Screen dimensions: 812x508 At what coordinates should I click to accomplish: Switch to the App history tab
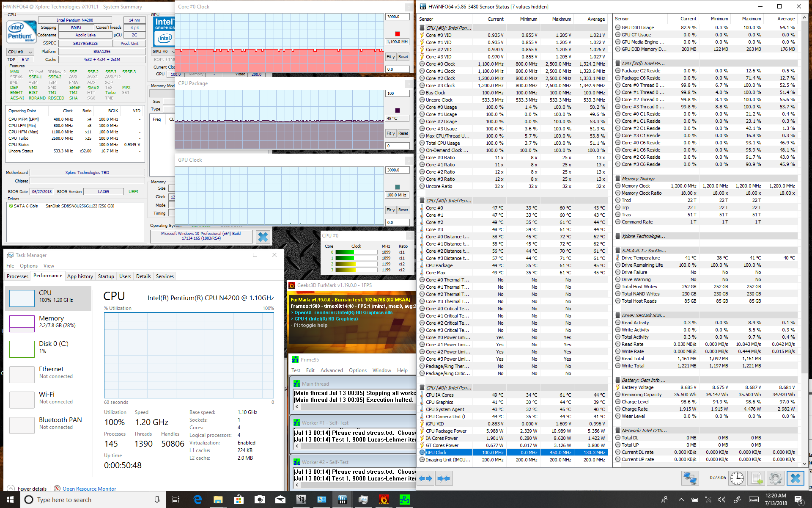coord(80,276)
